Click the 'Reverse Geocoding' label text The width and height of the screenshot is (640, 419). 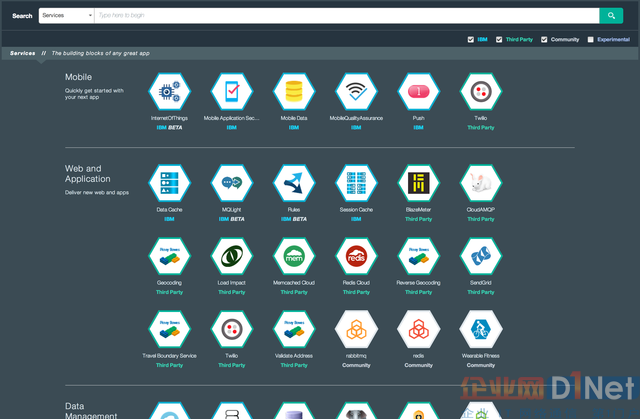[418, 282]
